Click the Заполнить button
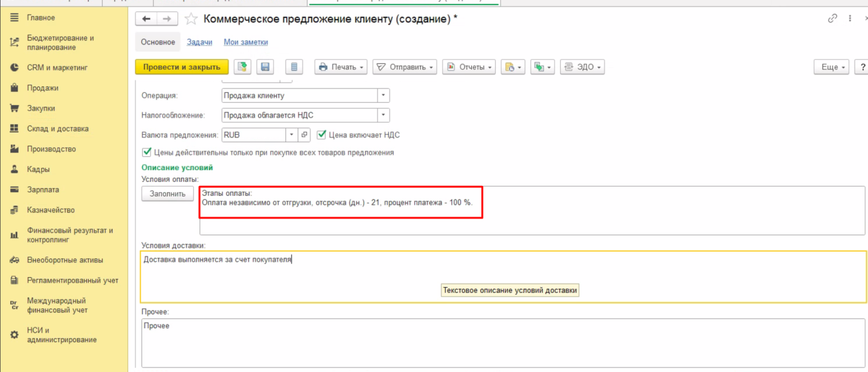868x372 pixels. click(168, 194)
